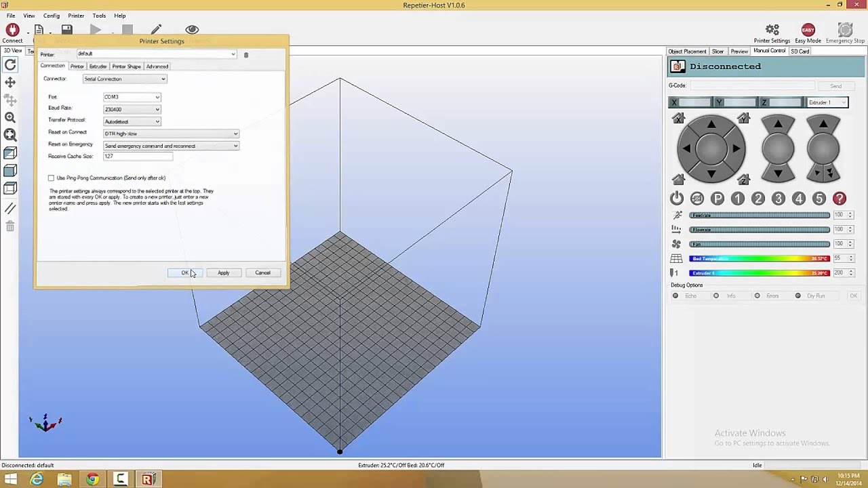Open the Connector dropdown
The height and width of the screenshot is (488, 868).
pos(125,79)
